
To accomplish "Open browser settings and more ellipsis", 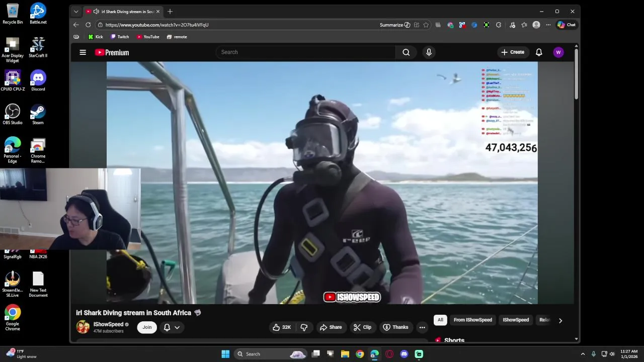I will tap(548, 25).
